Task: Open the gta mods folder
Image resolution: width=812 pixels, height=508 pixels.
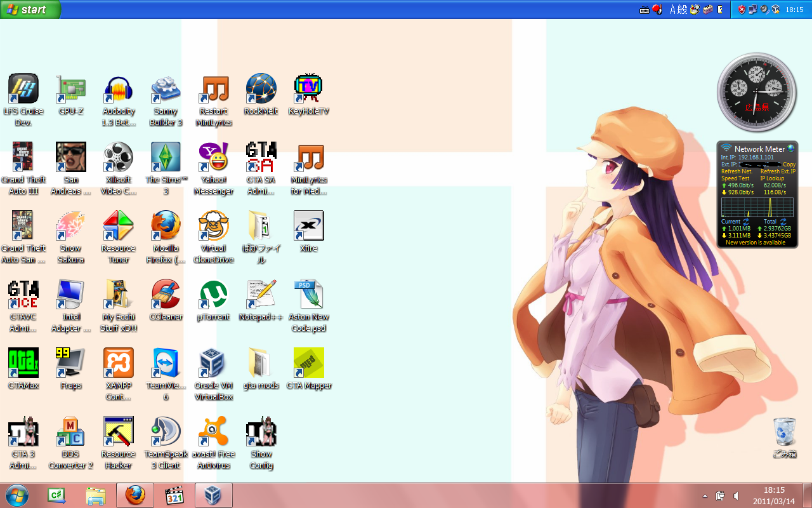Action: pyautogui.click(x=261, y=368)
